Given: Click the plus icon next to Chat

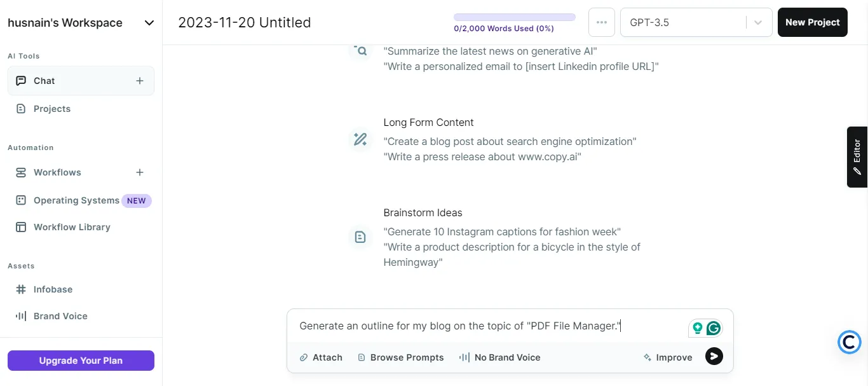Looking at the screenshot, I should pos(140,81).
